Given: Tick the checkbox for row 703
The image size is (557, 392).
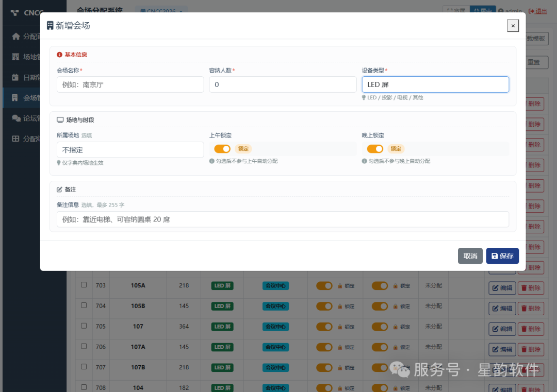Looking at the screenshot, I should [84, 284].
